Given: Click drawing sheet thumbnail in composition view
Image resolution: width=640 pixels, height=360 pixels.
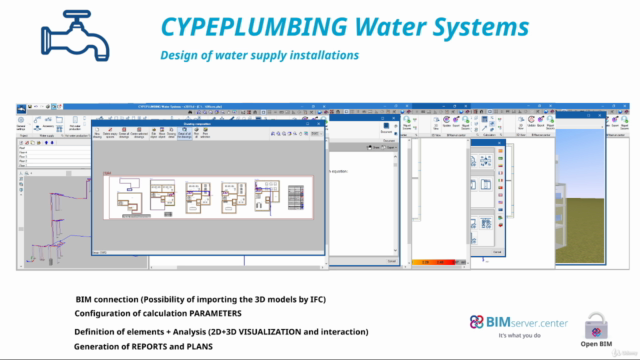Looking at the screenshot, I should click(208, 198).
